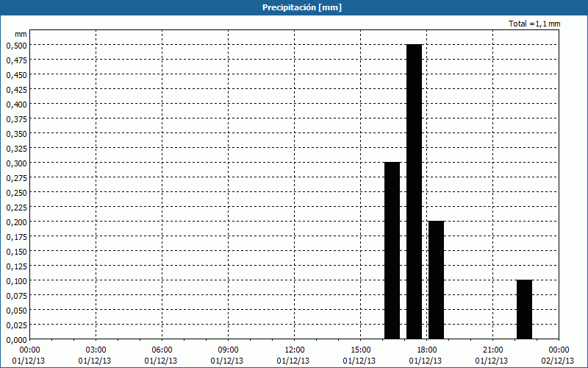This screenshot has height=368, width=588.
Task: Click the 03:00 time axis label
Action: pos(96,350)
